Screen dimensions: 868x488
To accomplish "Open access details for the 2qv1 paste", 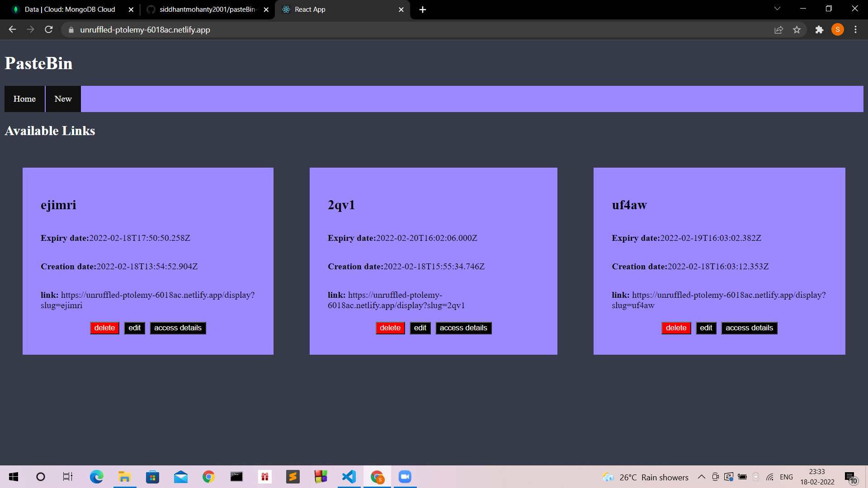I will (x=463, y=328).
